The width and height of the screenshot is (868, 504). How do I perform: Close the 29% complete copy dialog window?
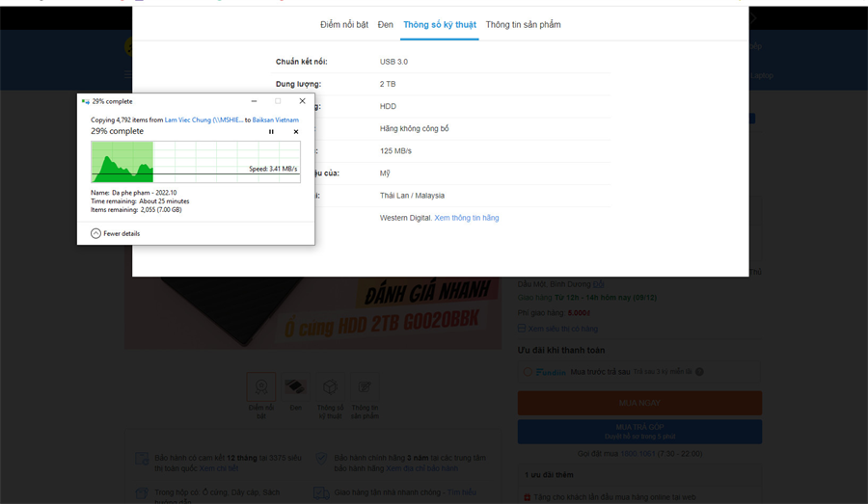[x=302, y=101]
